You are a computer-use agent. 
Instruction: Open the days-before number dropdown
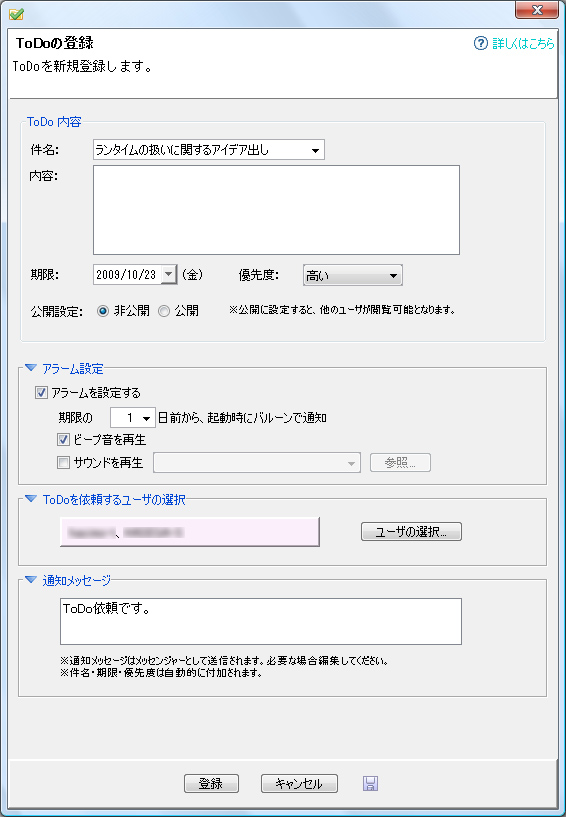pos(146,418)
